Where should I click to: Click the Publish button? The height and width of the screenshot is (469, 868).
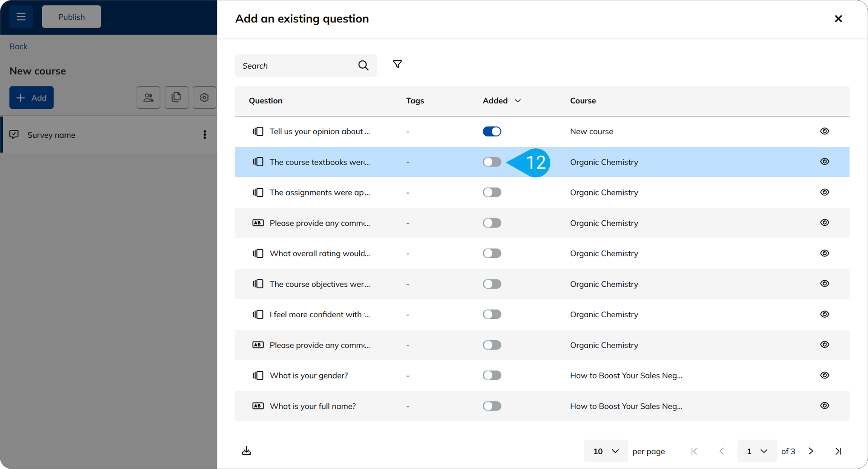(71, 17)
